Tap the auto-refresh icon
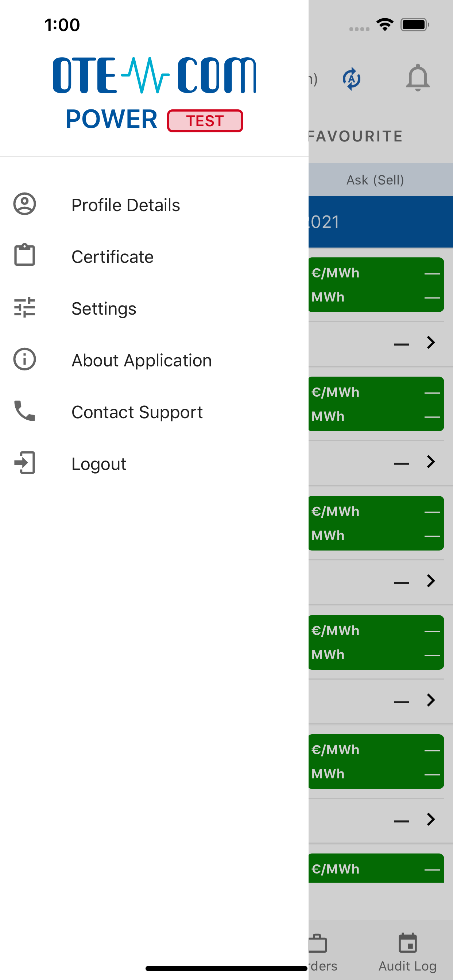 [351, 79]
